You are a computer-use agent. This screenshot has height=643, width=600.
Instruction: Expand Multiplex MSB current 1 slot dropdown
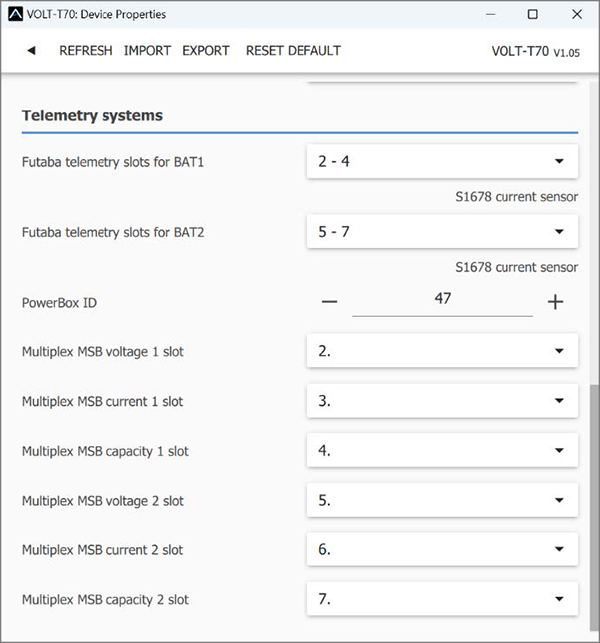click(x=442, y=401)
